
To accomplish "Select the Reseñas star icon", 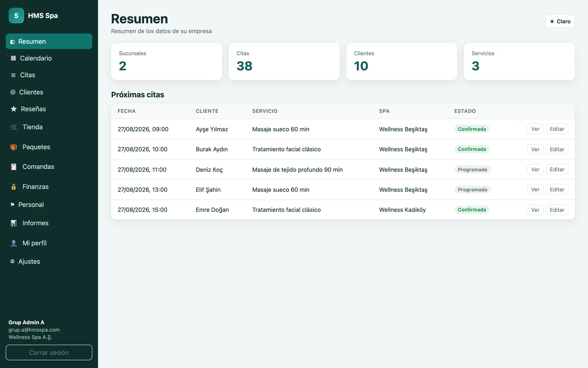I will click(x=14, y=109).
